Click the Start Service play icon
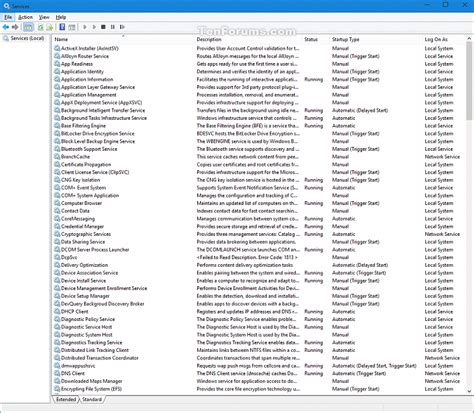The height and width of the screenshot is (413, 474). point(85,27)
